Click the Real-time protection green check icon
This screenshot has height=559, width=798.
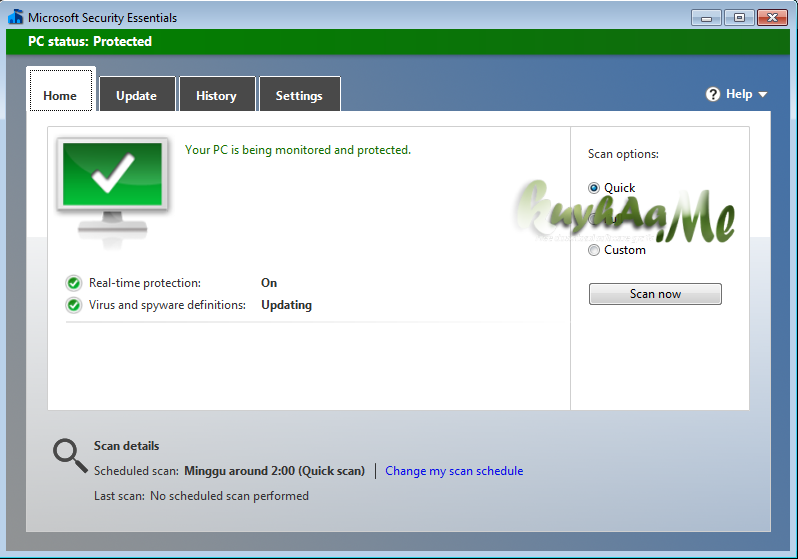[74, 283]
